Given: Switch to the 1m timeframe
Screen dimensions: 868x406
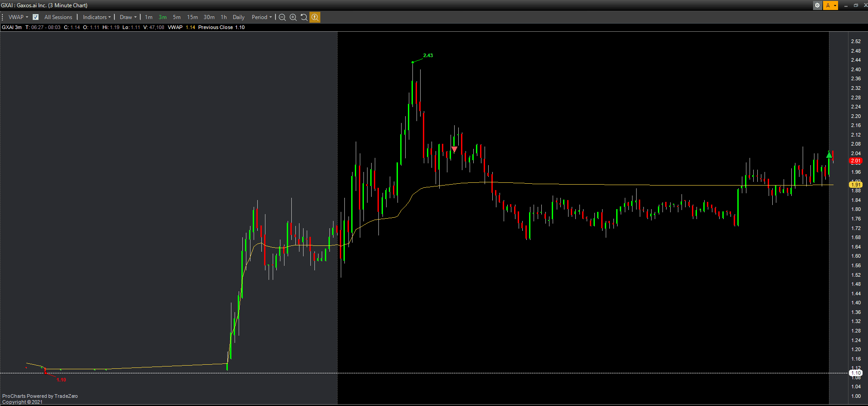Looking at the screenshot, I should [x=148, y=17].
